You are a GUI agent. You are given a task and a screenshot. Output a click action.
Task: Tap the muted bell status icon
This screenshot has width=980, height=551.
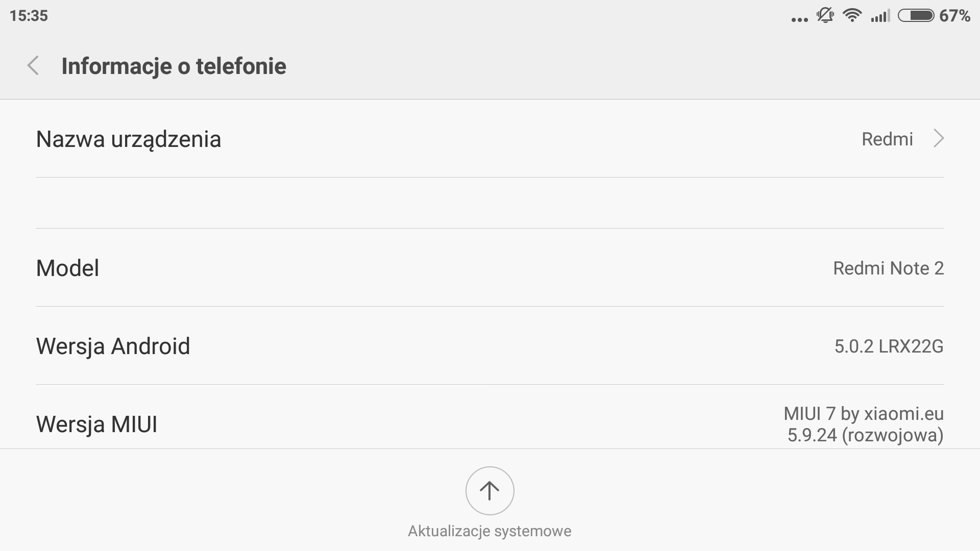pos(825,16)
